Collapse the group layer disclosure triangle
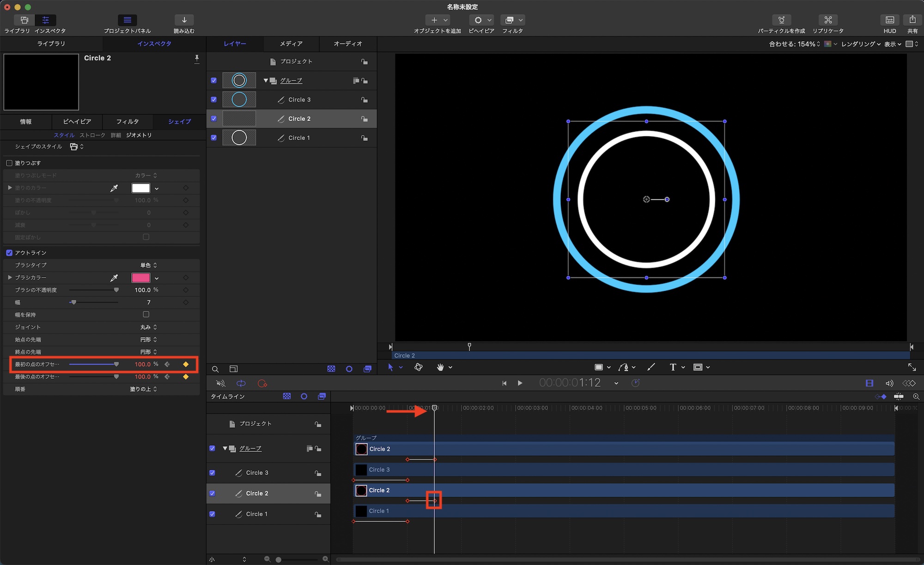924x565 pixels. point(266,80)
